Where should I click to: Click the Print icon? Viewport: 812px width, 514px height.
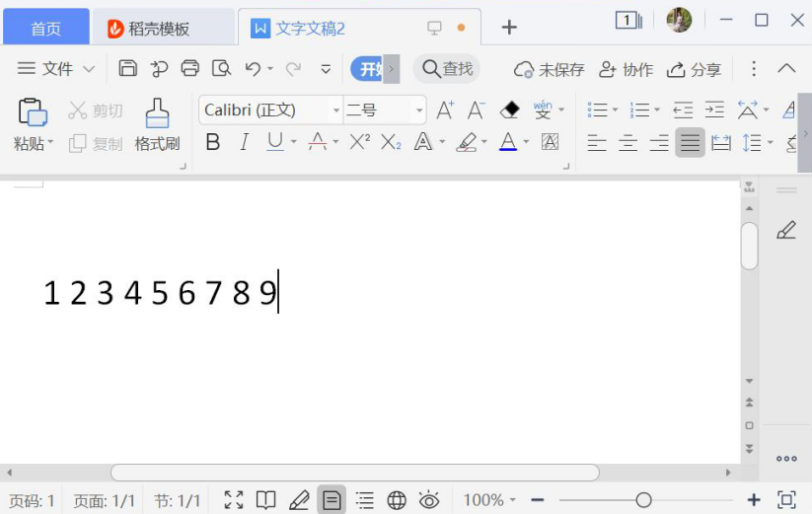click(x=189, y=68)
